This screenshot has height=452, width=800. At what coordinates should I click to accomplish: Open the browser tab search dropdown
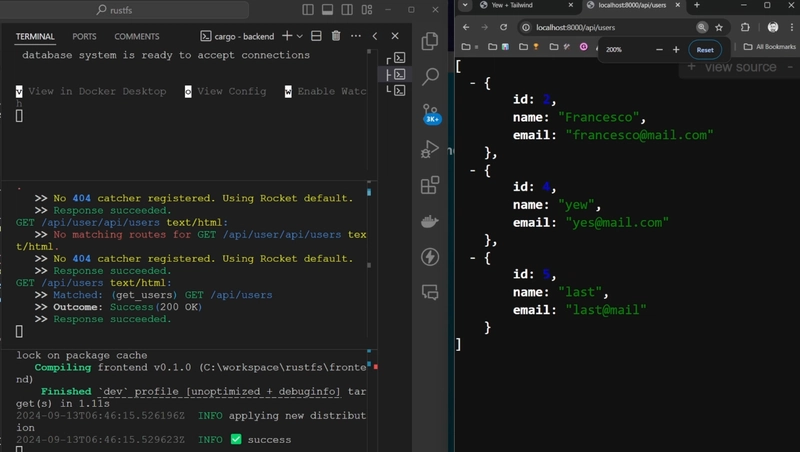click(465, 5)
